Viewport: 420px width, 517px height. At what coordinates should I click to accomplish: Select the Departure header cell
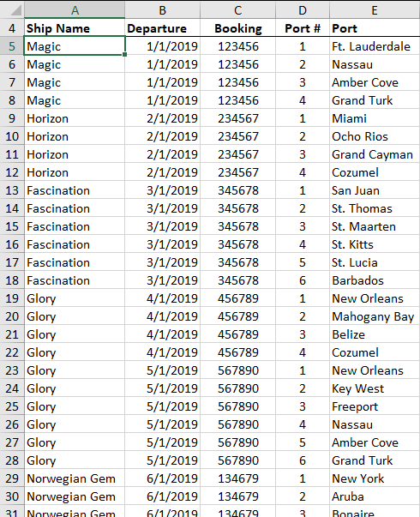163,28
